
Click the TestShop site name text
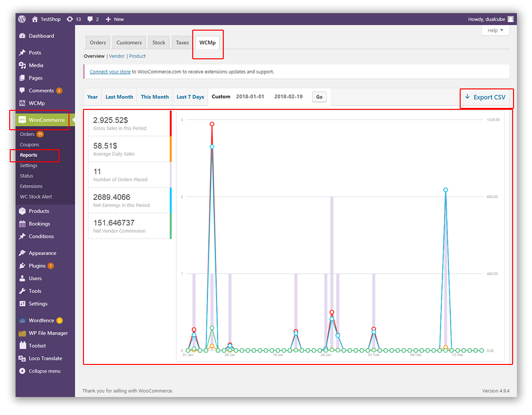pos(50,19)
